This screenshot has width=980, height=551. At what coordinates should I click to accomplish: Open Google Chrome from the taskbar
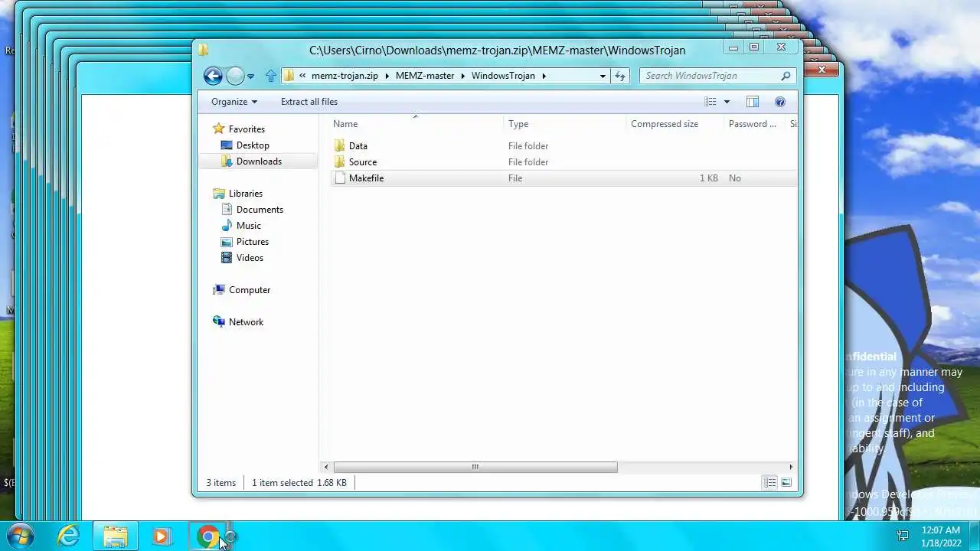(x=208, y=536)
